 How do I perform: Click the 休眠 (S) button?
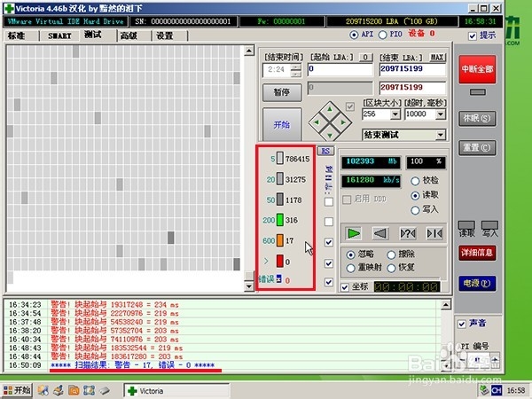point(477,119)
